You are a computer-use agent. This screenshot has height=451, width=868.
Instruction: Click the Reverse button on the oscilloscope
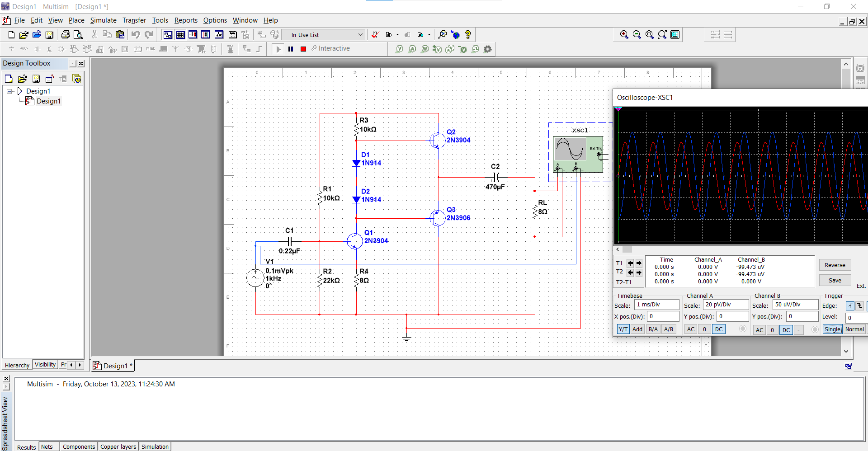point(834,265)
